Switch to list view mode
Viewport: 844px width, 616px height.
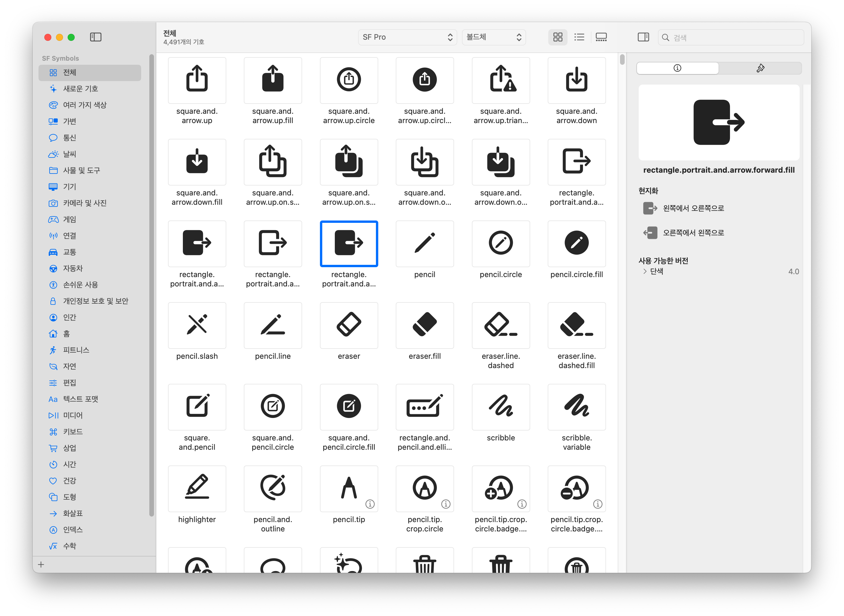[x=579, y=37]
